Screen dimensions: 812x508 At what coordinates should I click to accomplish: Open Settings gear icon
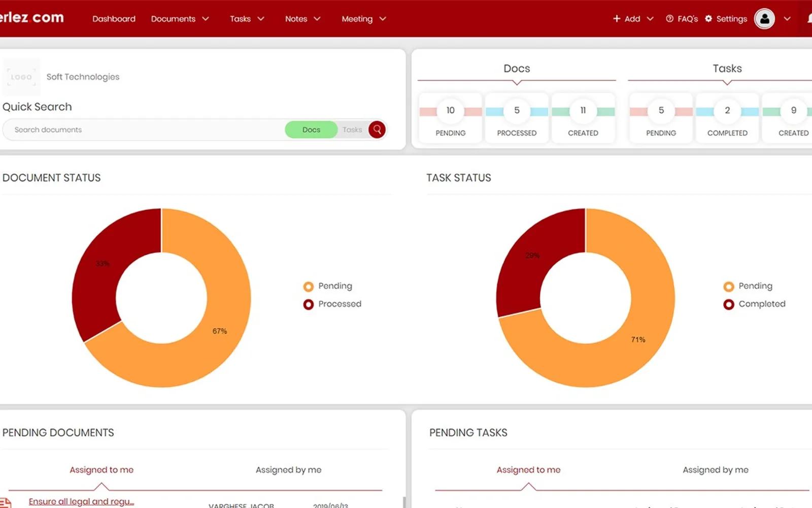(x=708, y=19)
